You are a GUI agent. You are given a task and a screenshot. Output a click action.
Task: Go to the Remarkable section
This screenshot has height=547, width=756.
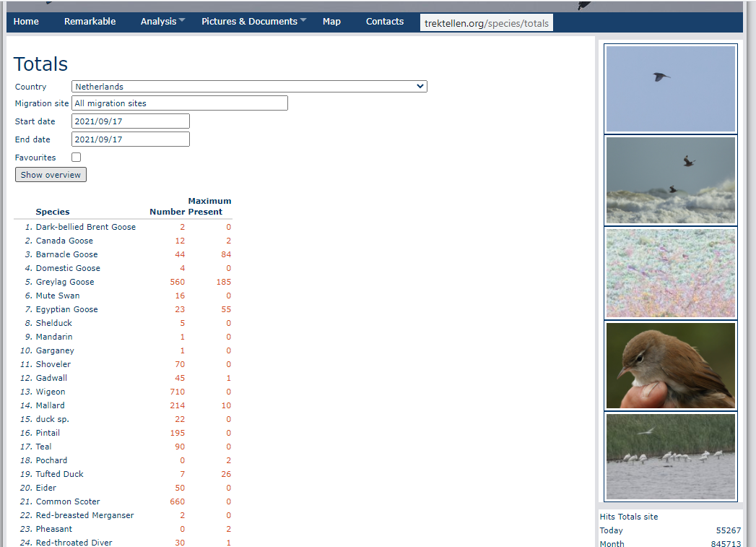pyautogui.click(x=90, y=21)
